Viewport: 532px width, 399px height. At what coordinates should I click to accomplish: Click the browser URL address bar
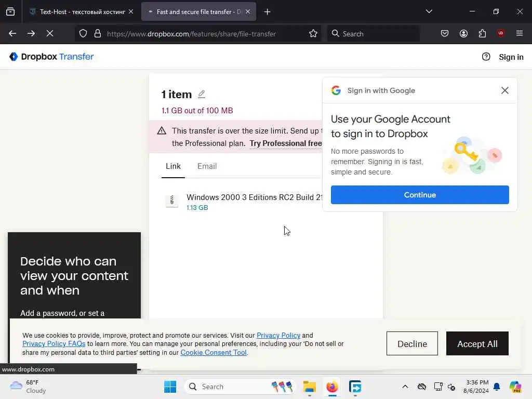(x=198, y=34)
